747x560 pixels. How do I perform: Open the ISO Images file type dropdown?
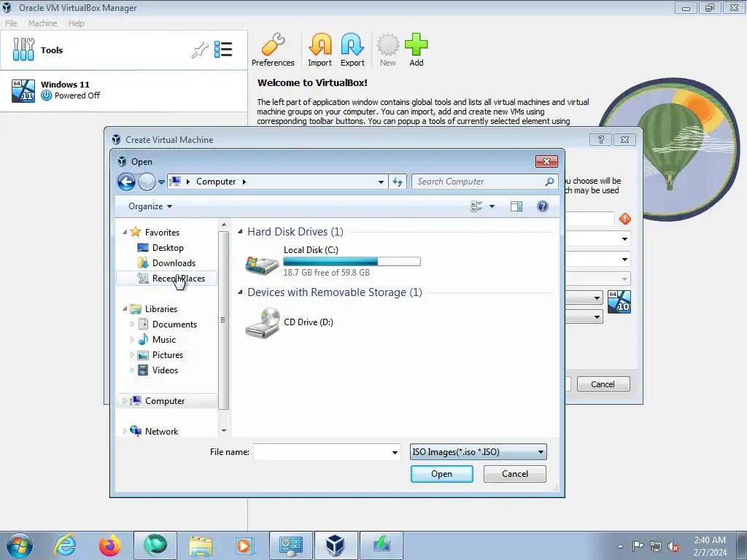(x=478, y=452)
